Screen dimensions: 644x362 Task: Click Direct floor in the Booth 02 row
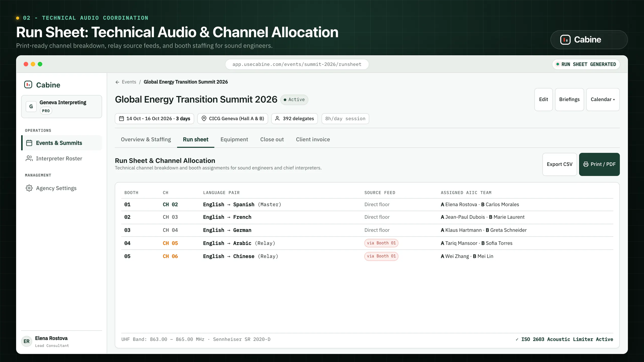tap(377, 217)
